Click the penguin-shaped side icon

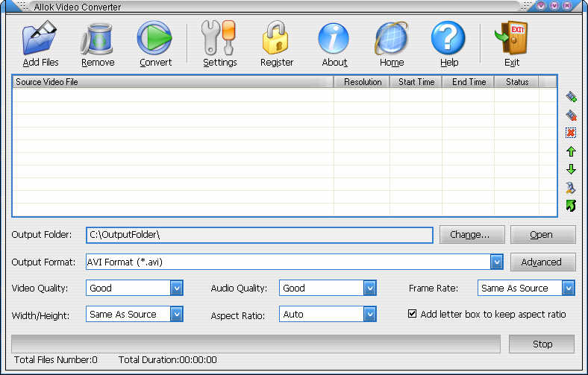tap(570, 187)
